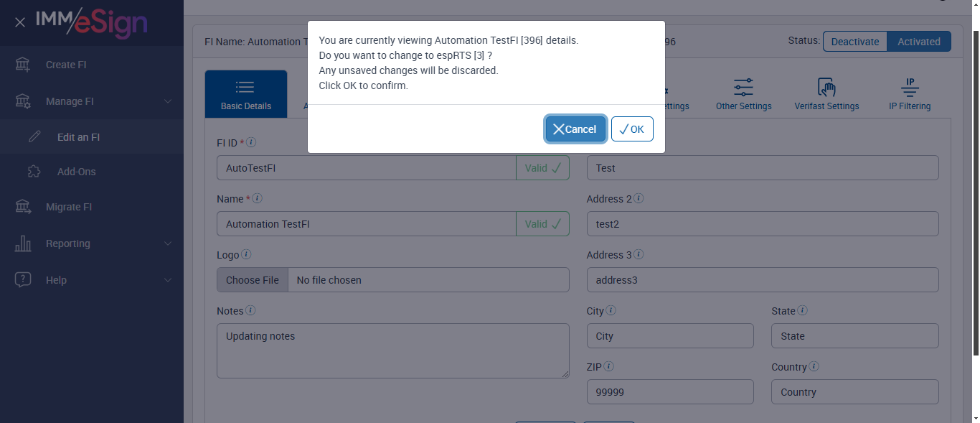Expand the Help menu chevron

[x=168, y=280]
